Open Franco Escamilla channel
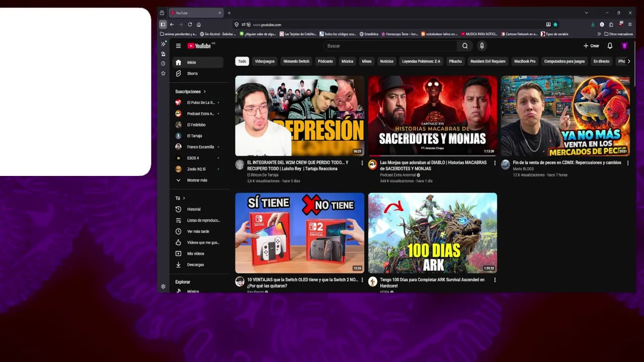Viewport: 644px width, 362px height. [198, 147]
